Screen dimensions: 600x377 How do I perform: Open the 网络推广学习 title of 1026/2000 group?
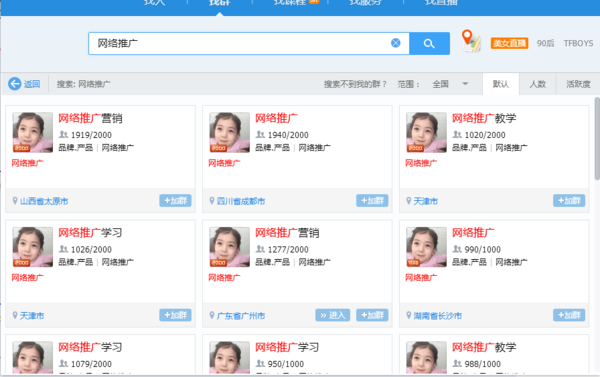(x=90, y=233)
